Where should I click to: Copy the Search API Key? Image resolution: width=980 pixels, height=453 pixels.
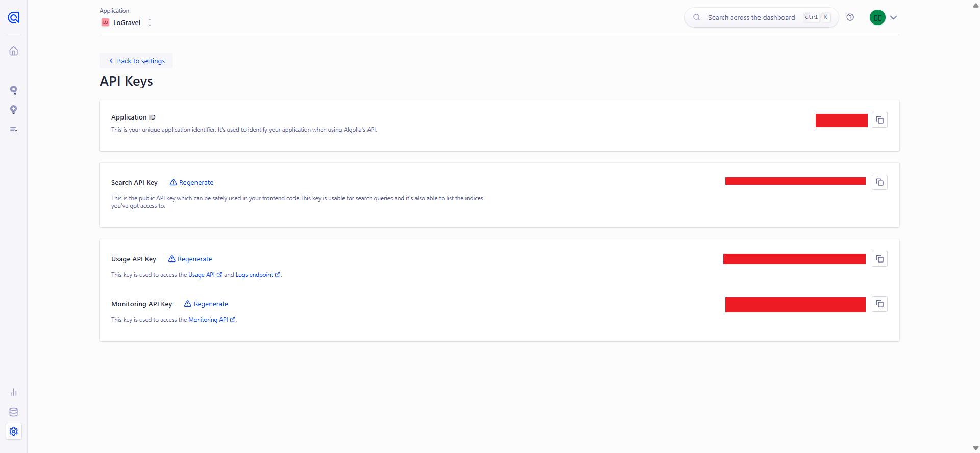(x=879, y=182)
